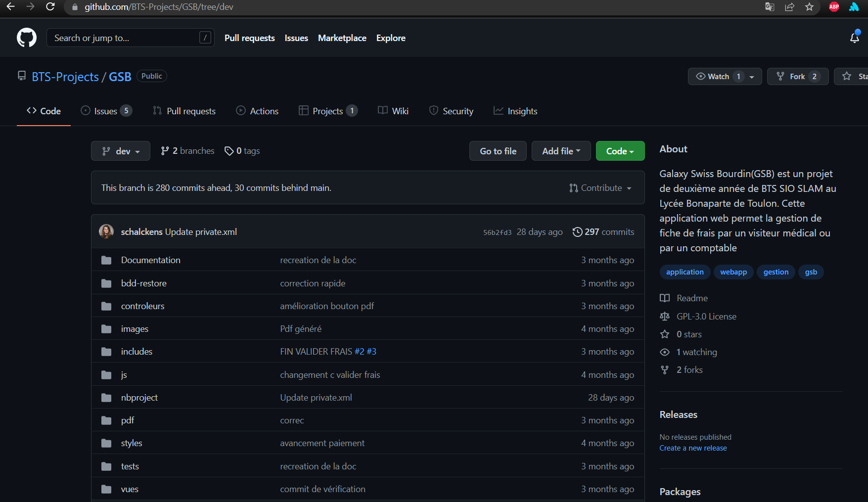Click the commit history clock icon
868x502 pixels.
[577, 232]
